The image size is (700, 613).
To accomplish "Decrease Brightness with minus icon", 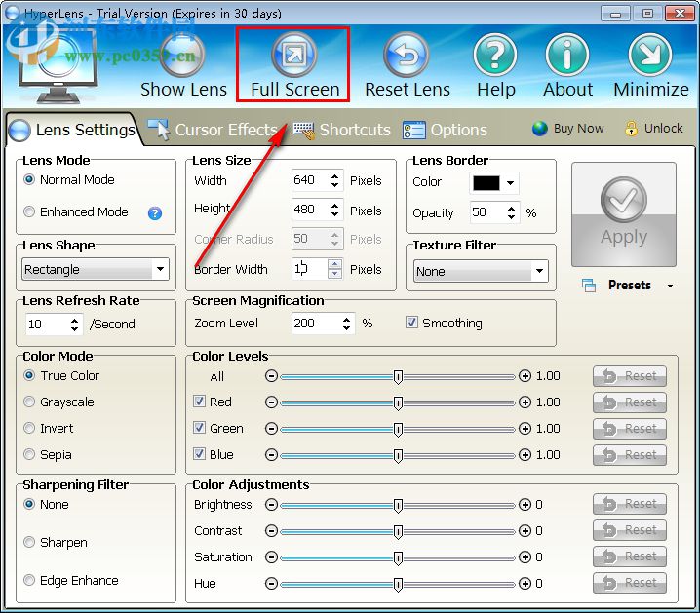I will click(271, 505).
